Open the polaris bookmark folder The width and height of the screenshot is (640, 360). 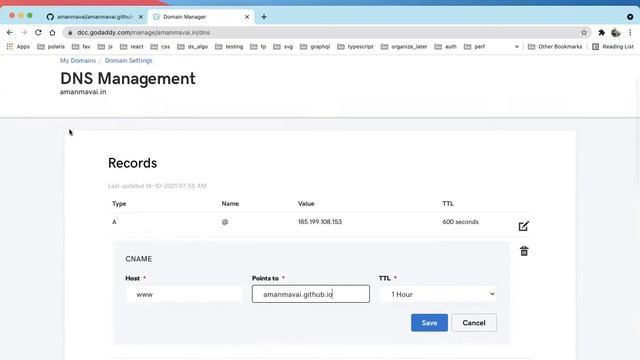[x=51, y=47]
